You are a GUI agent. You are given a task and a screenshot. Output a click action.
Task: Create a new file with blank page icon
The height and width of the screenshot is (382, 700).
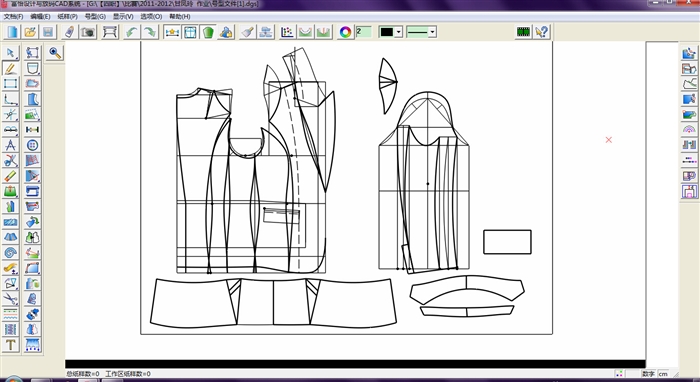[12, 32]
